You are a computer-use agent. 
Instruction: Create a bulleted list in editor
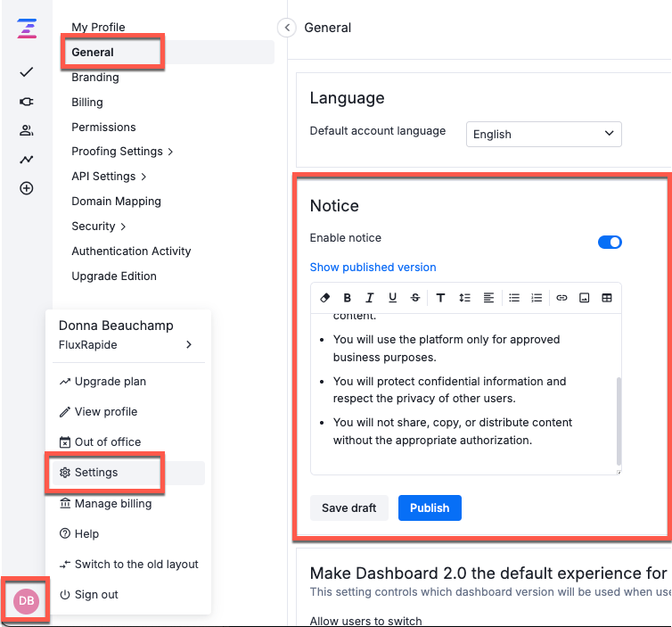[x=514, y=298]
